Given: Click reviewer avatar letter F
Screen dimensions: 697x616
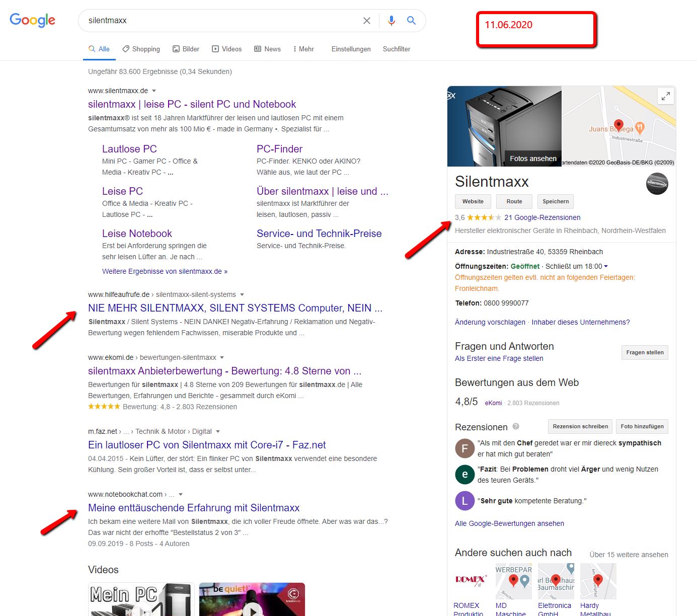Looking at the screenshot, I should click(x=465, y=448).
